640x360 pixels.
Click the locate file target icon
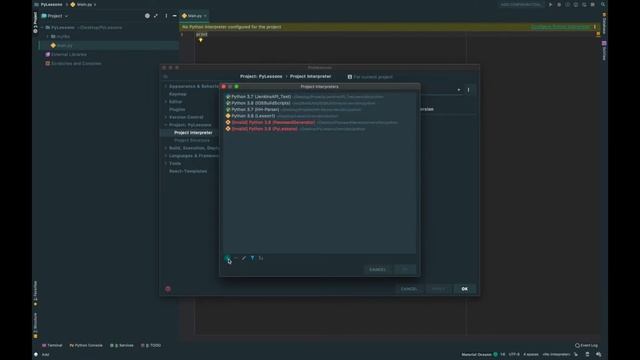(147, 16)
